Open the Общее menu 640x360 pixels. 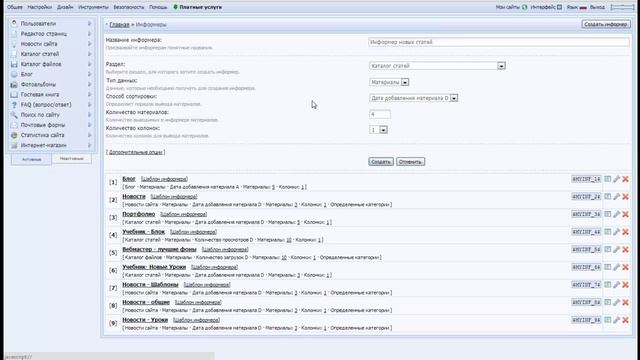(x=15, y=7)
